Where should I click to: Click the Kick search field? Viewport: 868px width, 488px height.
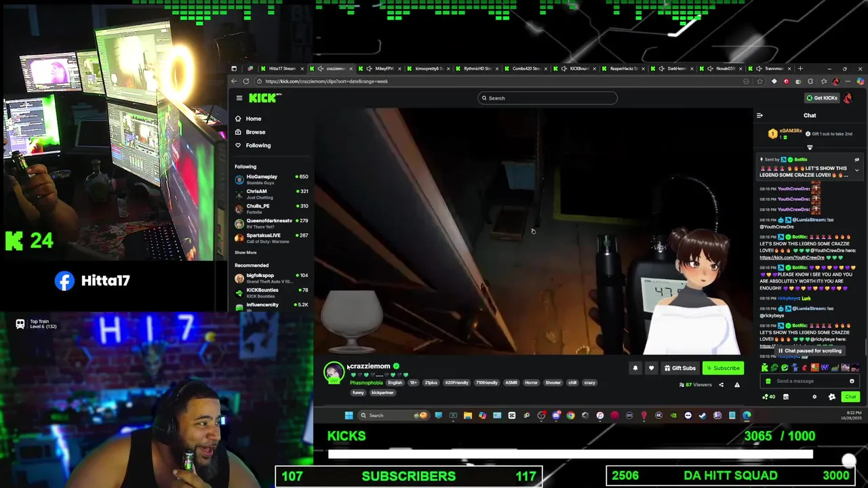click(548, 98)
